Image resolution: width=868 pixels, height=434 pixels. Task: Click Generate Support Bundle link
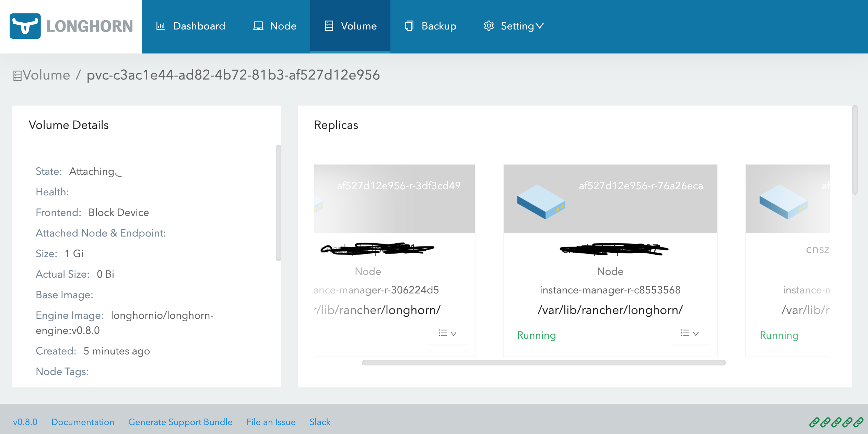pos(180,422)
